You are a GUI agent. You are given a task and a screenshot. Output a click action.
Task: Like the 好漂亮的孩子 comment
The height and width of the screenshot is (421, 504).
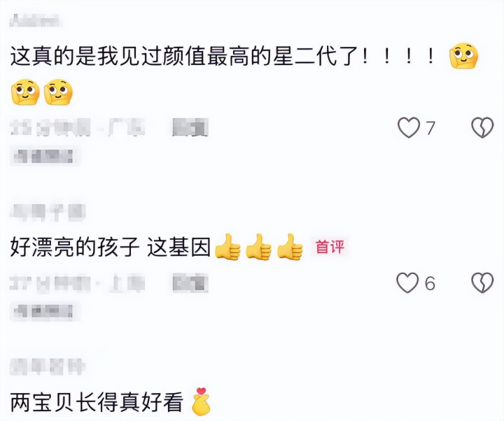[x=407, y=283]
